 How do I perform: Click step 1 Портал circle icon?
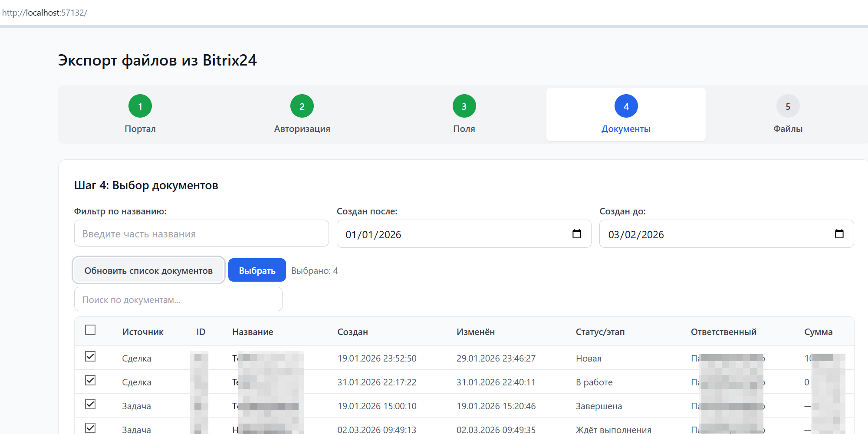(x=140, y=106)
